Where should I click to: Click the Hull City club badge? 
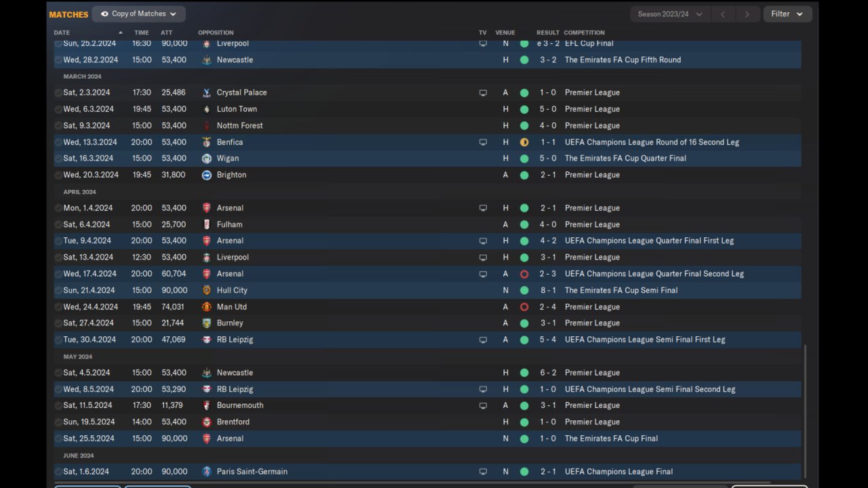pyautogui.click(x=206, y=290)
